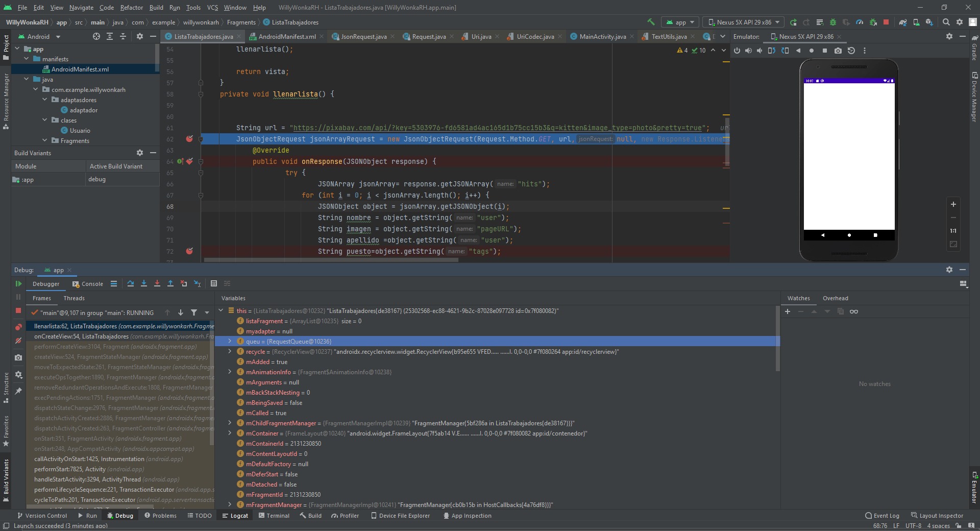Click emulator Back triangle button
The image size is (980, 531).
coord(798,51)
